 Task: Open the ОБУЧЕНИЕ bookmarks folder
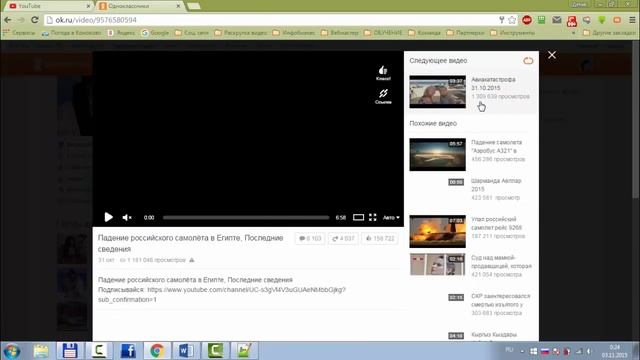point(383,32)
